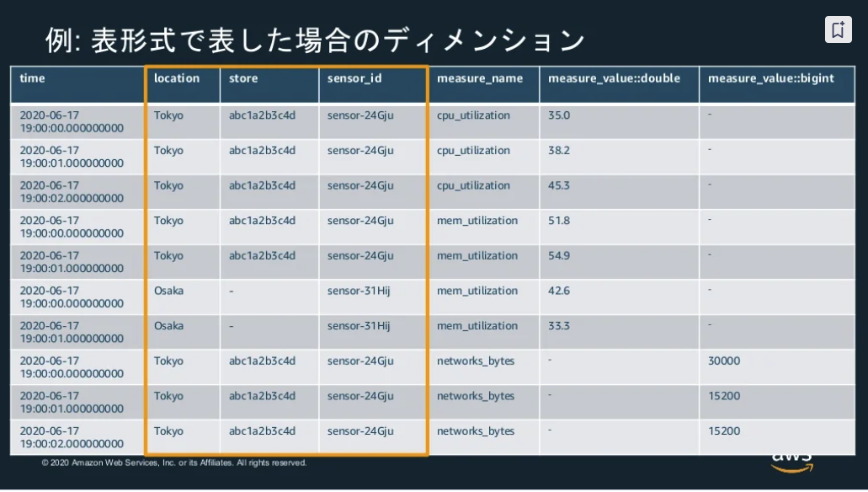Click 'networks_bytes' in the 30000 row
The image size is (868, 492).
476,361
